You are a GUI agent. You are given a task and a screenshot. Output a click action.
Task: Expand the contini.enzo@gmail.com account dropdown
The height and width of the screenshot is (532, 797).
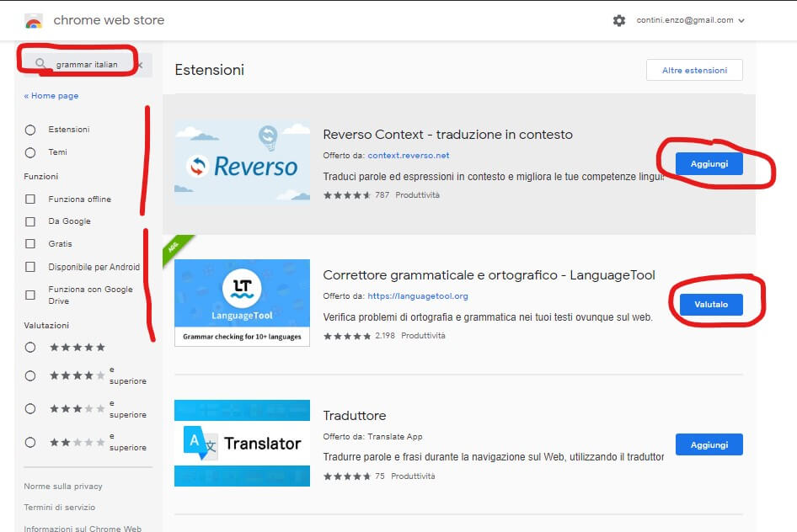tap(691, 20)
